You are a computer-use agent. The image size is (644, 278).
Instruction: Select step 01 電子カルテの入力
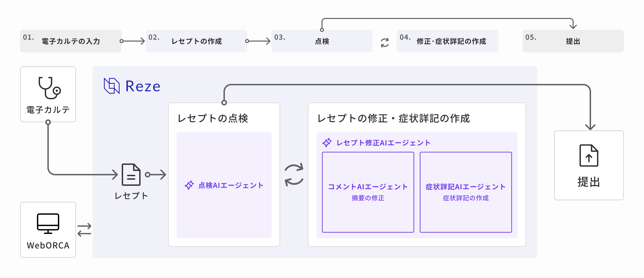tap(71, 41)
